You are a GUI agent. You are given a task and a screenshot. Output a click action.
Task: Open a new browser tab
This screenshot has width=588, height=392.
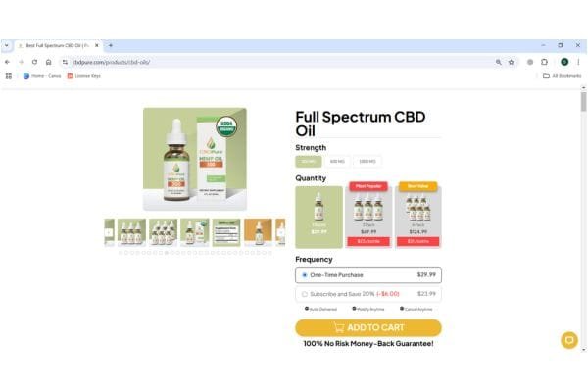[111, 45]
